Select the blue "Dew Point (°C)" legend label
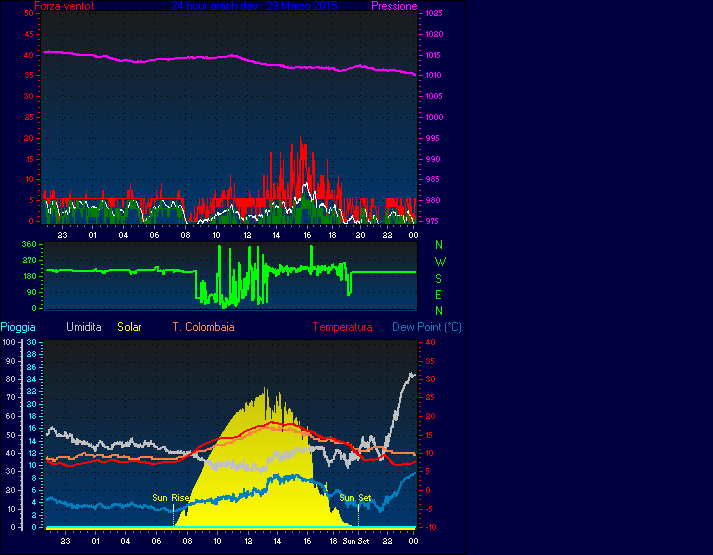This screenshot has height=555, width=713. click(x=427, y=327)
